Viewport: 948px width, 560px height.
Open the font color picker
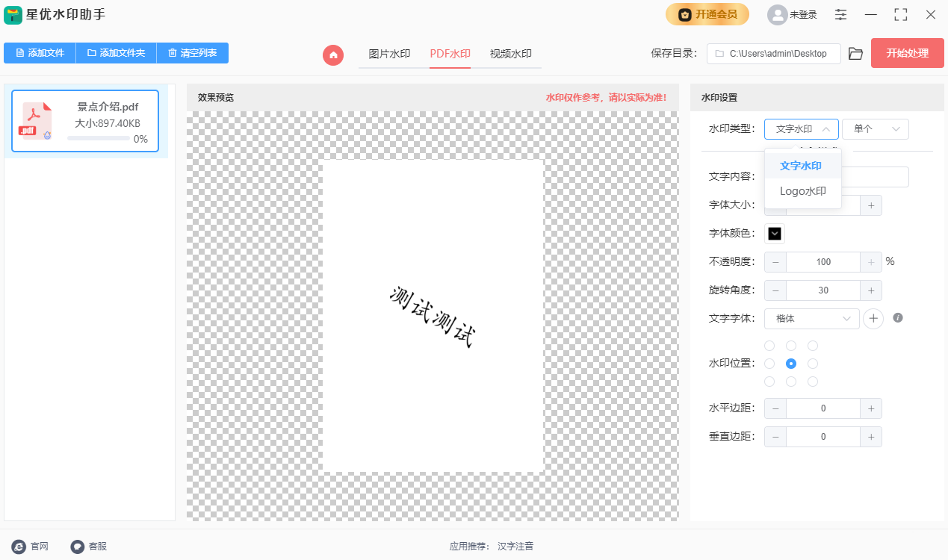pos(775,234)
